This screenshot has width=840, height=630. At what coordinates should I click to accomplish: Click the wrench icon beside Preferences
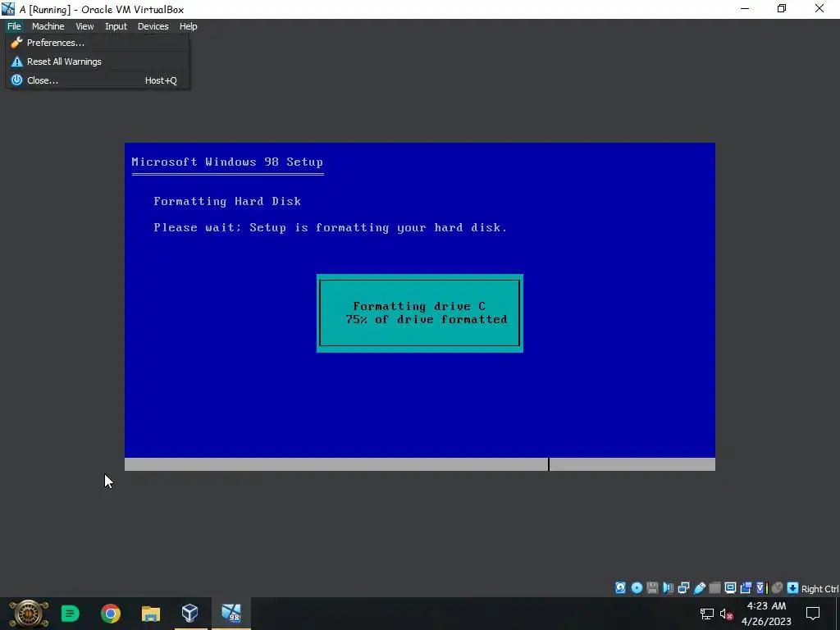point(16,43)
